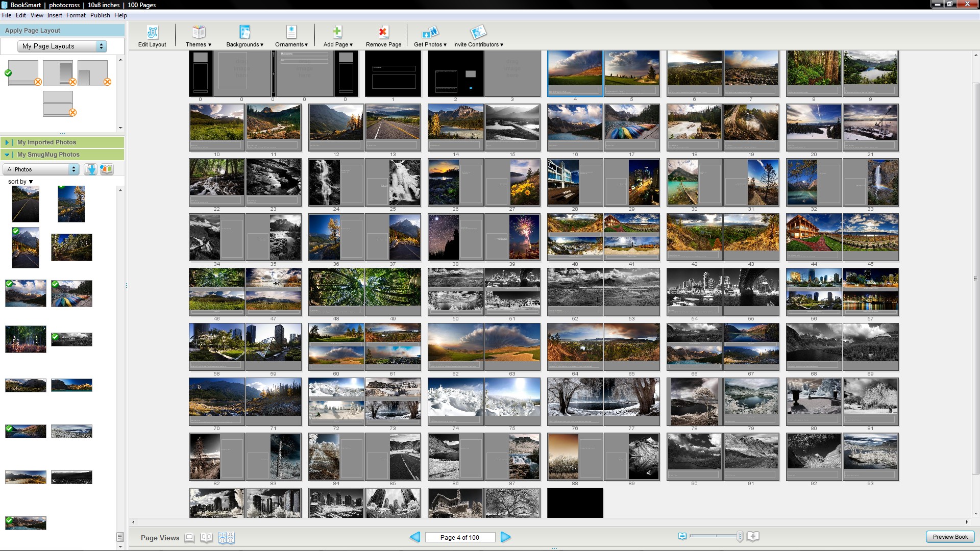
Task: Open the All Photos filter dropdown
Action: [x=41, y=169]
